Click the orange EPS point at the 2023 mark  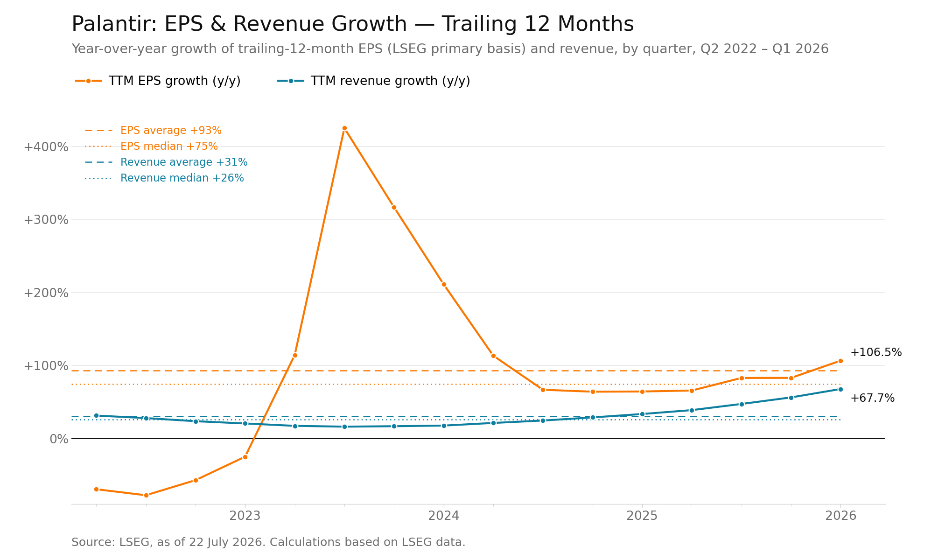coord(245,457)
